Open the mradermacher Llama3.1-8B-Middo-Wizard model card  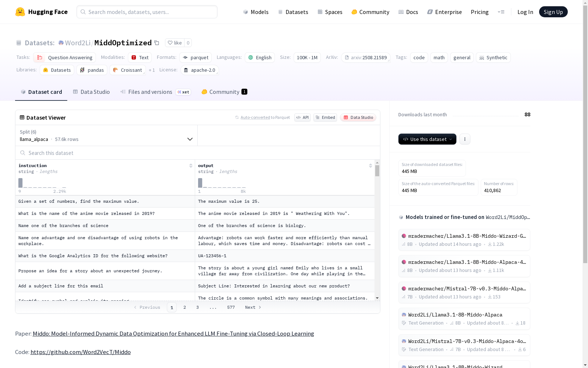point(464,240)
